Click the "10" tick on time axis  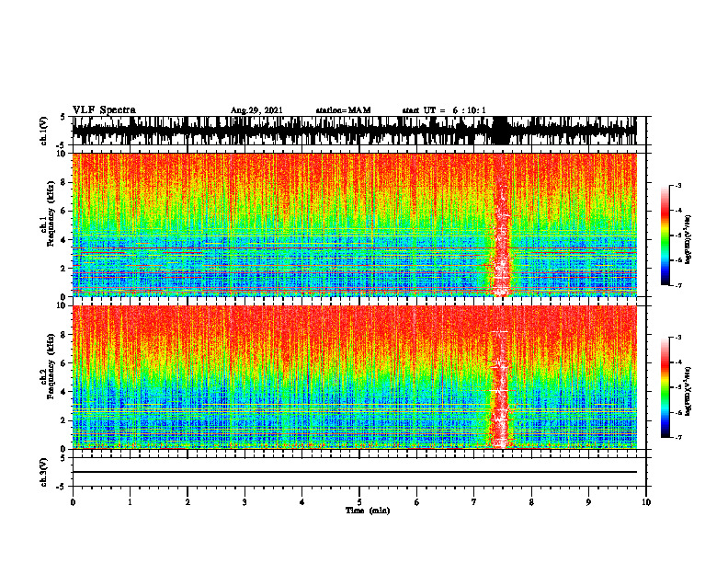pyautogui.click(x=646, y=502)
